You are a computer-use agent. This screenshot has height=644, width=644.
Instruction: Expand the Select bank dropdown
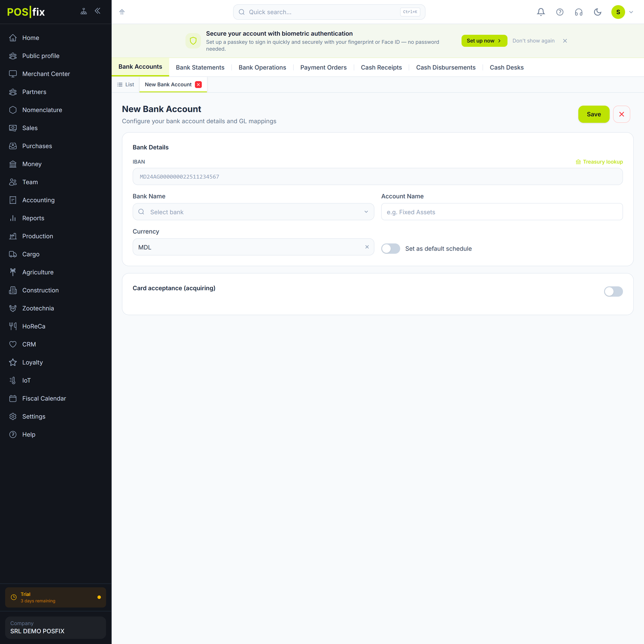coord(253,212)
